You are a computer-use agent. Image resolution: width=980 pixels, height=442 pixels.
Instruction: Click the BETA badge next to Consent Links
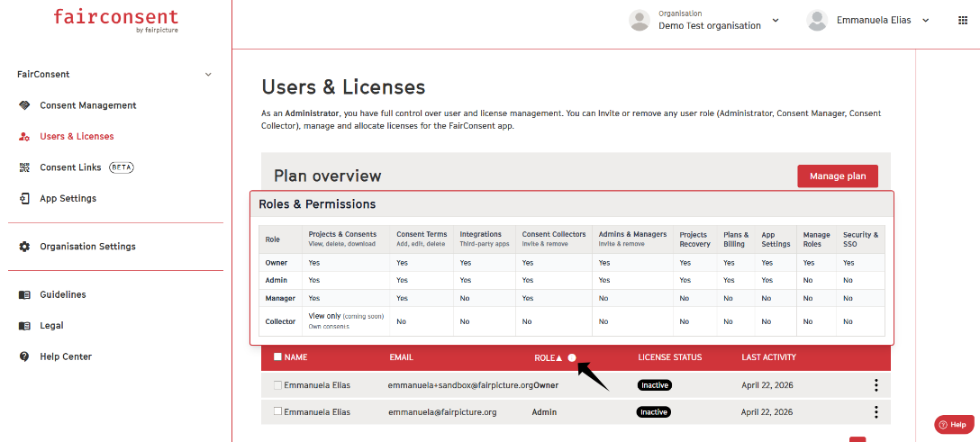pyautogui.click(x=122, y=167)
